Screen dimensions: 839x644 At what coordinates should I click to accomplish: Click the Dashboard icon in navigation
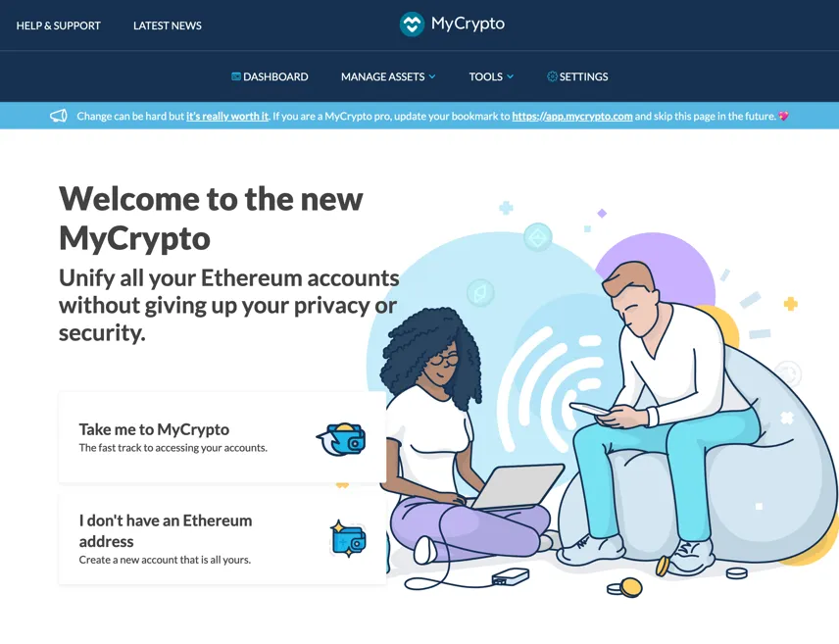[235, 76]
